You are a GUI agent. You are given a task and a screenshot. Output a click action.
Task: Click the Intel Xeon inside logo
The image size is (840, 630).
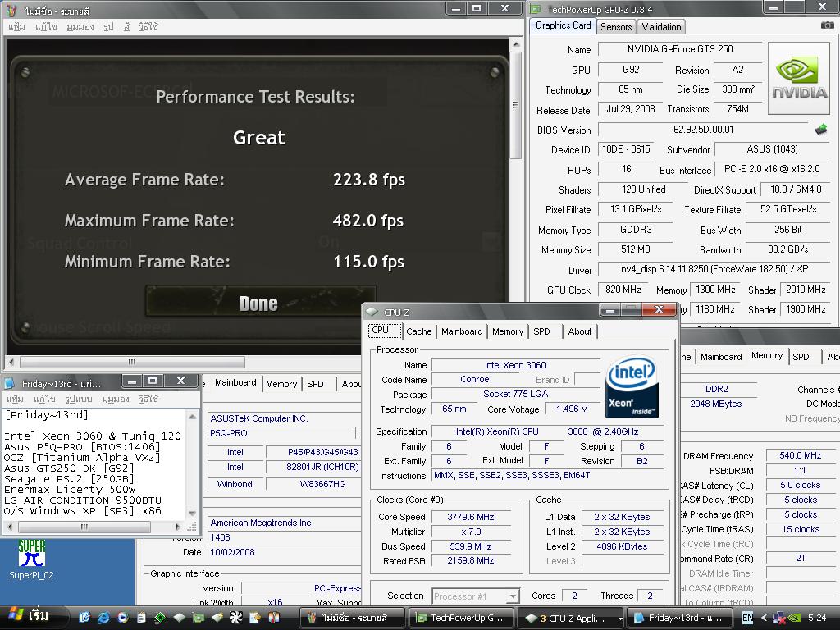632,386
